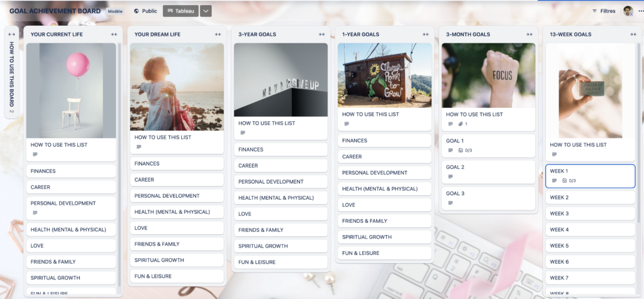This screenshot has width=644, height=299.
Task: Open the view switcher dropdown arrow next to Tableau
Action: 206,11
